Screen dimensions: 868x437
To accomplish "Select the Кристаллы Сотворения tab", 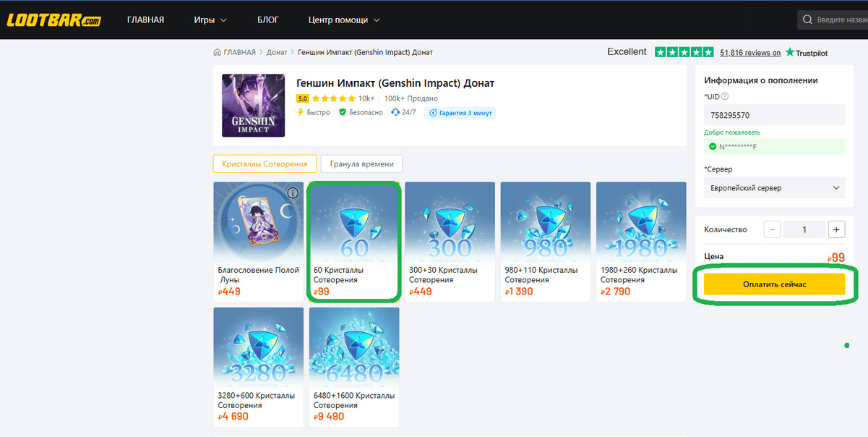I will point(265,164).
